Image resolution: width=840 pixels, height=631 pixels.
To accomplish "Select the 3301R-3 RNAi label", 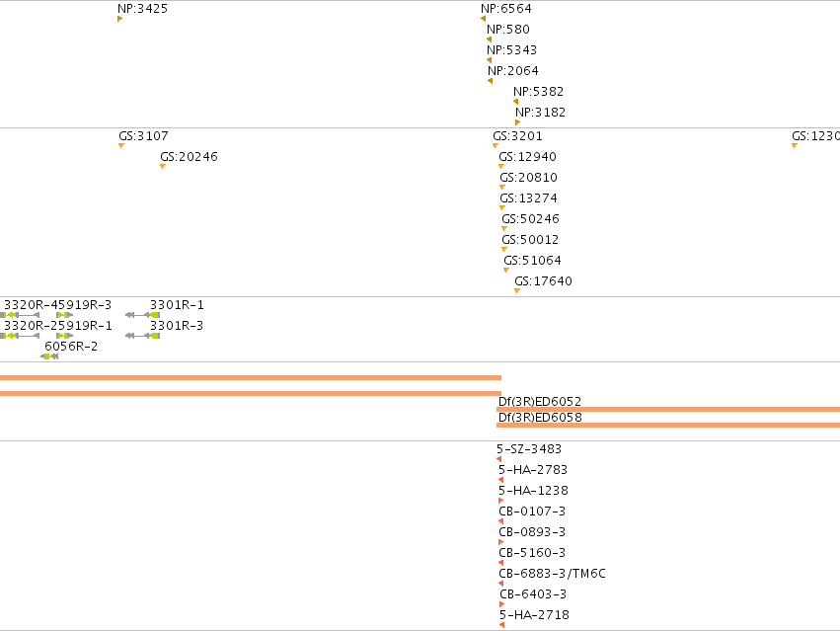I will pyautogui.click(x=177, y=326).
